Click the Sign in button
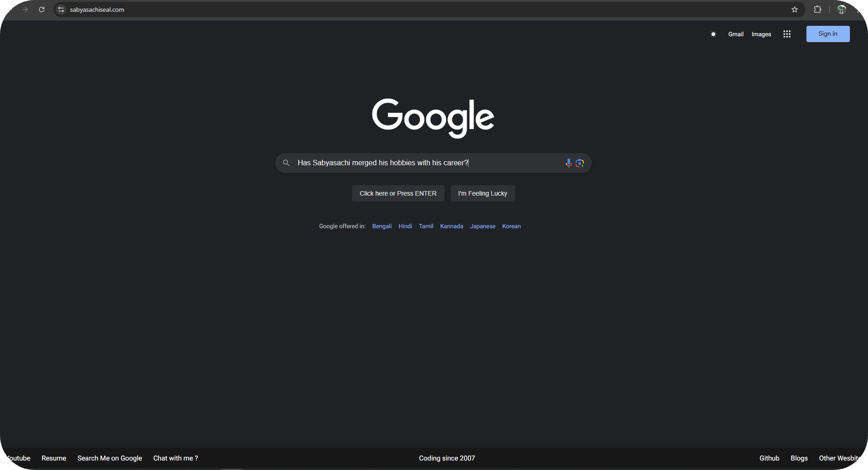This screenshot has height=470, width=868. 828,34
